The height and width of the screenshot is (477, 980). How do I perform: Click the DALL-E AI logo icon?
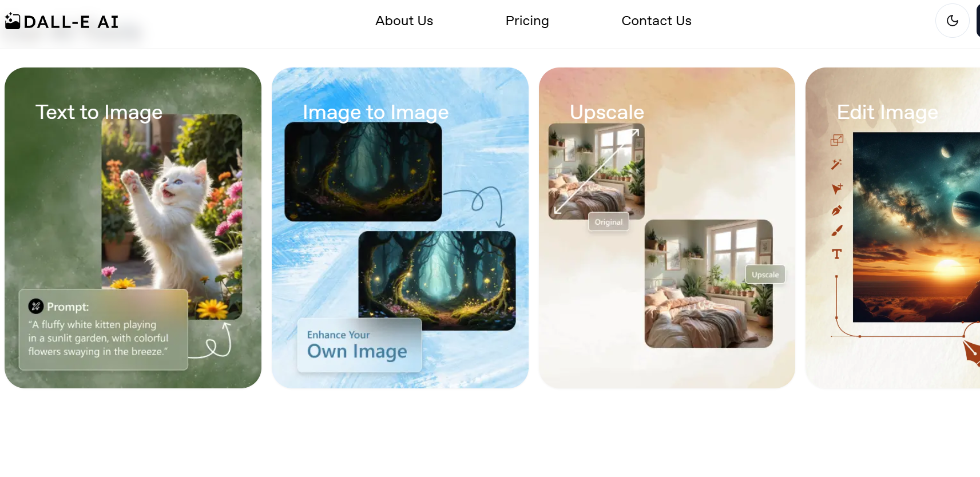(x=13, y=22)
